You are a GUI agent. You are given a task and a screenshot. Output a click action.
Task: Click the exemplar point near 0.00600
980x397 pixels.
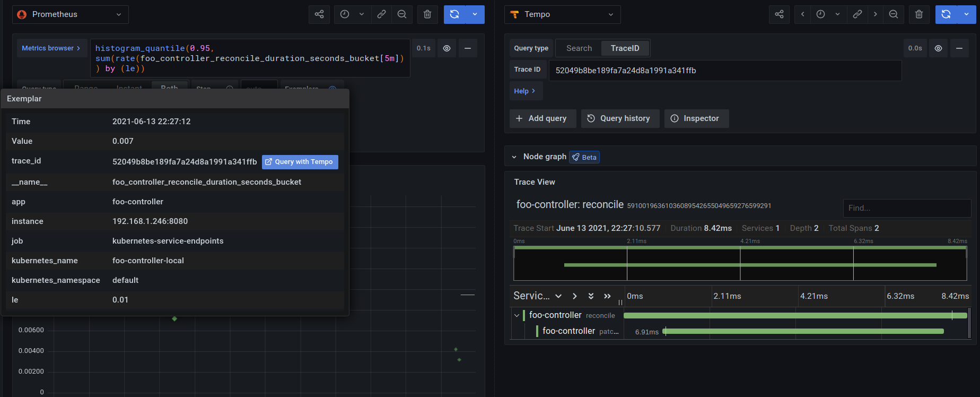tap(174, 318)
